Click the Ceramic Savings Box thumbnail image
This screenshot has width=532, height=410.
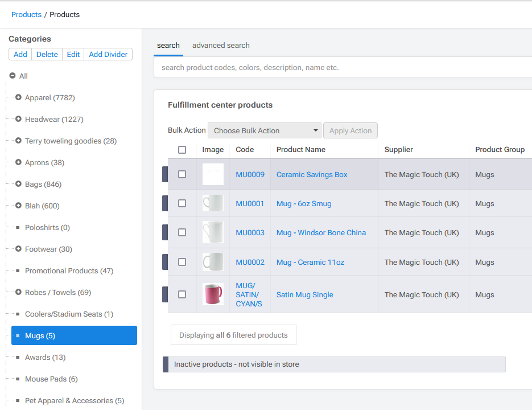[213, 174]
